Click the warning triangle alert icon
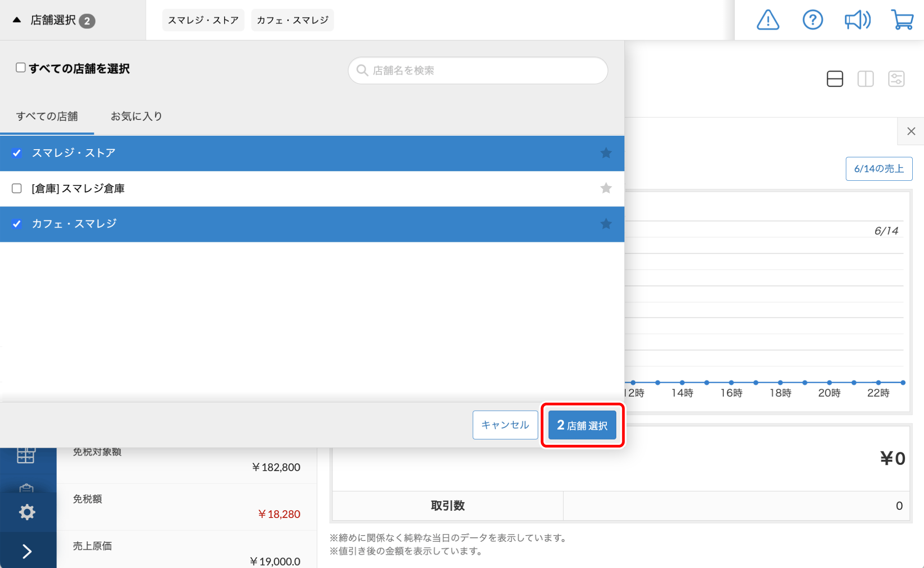Image resolution: width=924 pixels, height=568 pixels. [767, 20]
